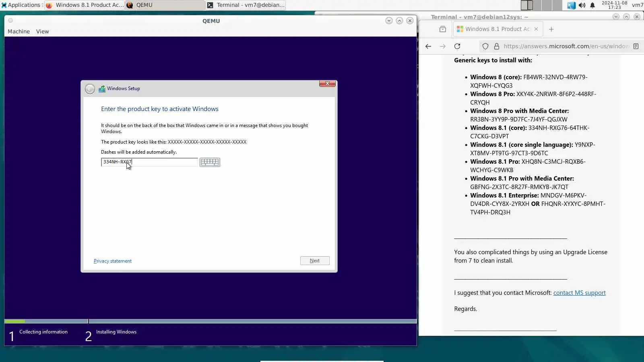Image resolution: width=644 pixels, height=362 pixels.
Task: Open the volume control in the system tray
Action: (x=582, y=5)
